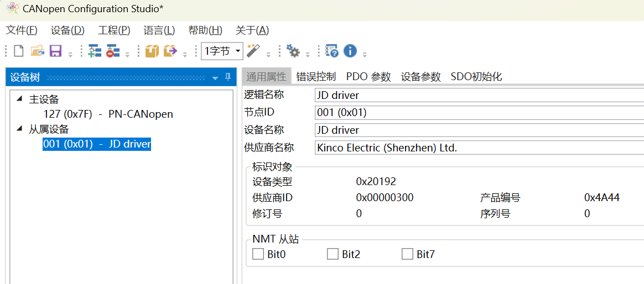Click the 修订号 label

(267, 213)
